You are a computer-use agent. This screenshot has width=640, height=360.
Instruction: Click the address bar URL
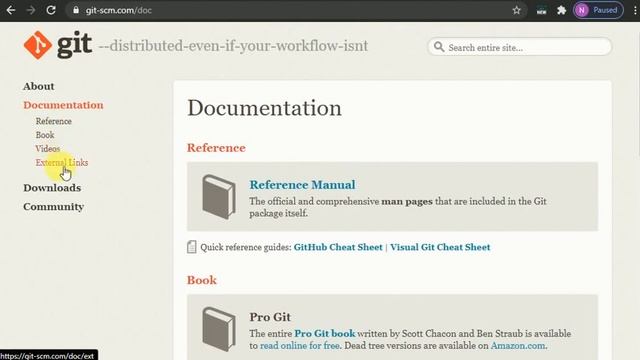[118, 10]
